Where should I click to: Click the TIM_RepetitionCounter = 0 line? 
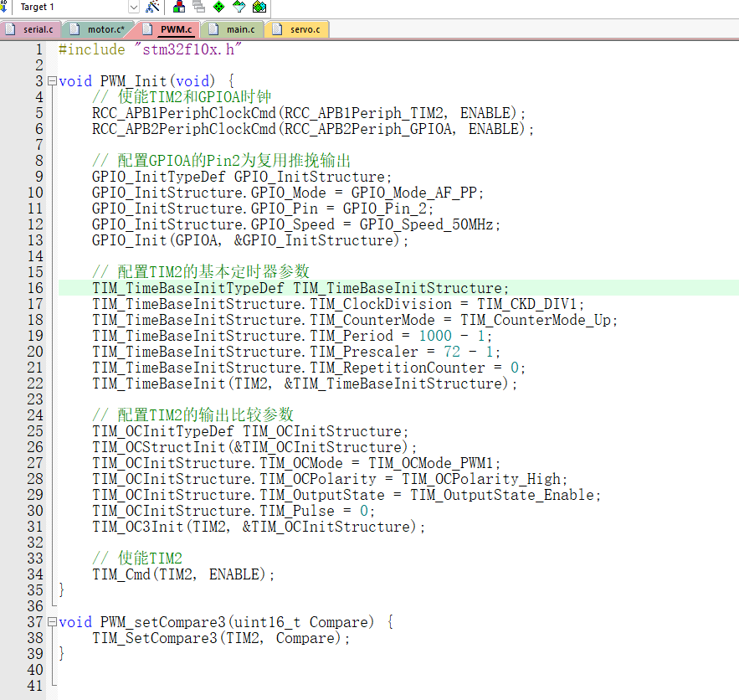[x=309, y=368]
